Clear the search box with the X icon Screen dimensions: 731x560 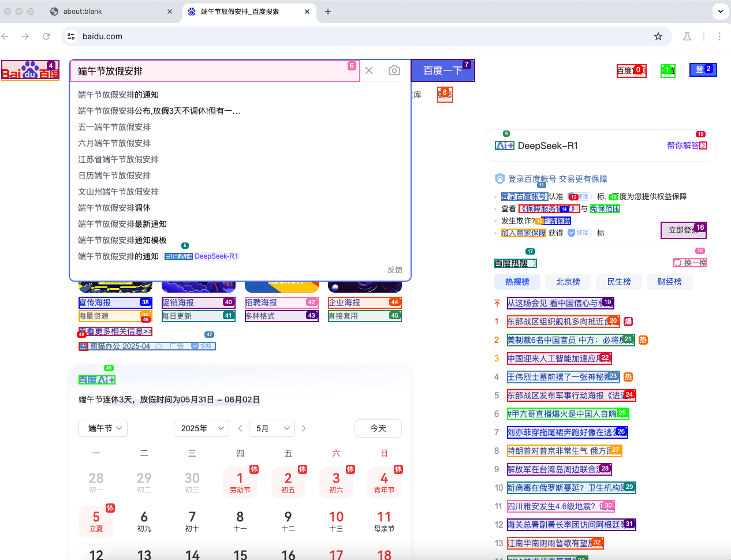pyautogui.click(x=369, y=70)
